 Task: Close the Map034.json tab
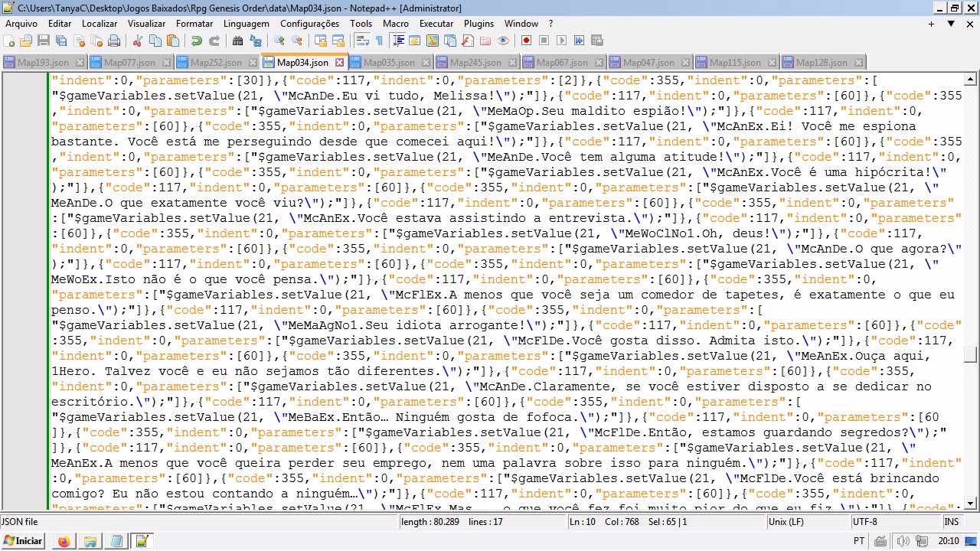(339, 63)
